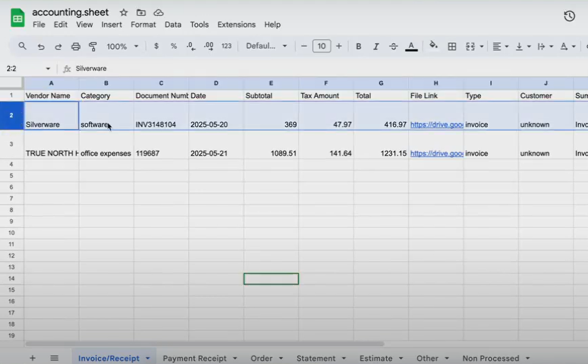
Task: Open the drive.google file link in row 3
Action: pos(436,153)
